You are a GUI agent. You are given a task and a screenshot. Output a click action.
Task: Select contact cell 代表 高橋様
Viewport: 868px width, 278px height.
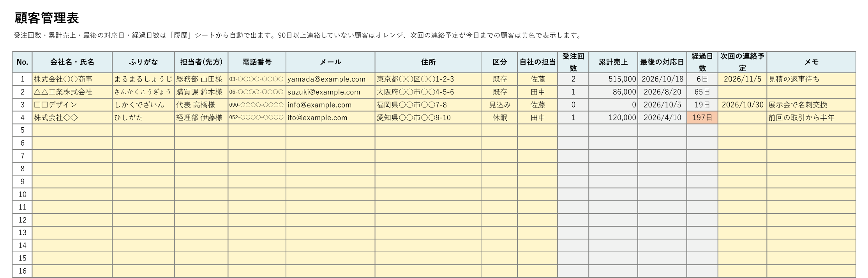click(201, 105)
